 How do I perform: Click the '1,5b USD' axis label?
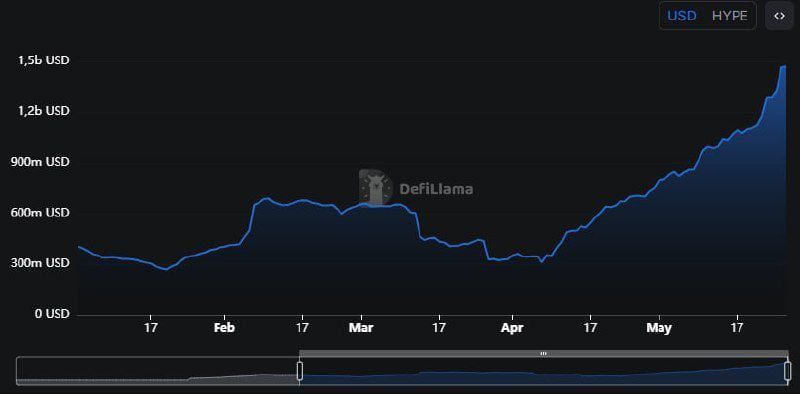[x=44, y=60]
